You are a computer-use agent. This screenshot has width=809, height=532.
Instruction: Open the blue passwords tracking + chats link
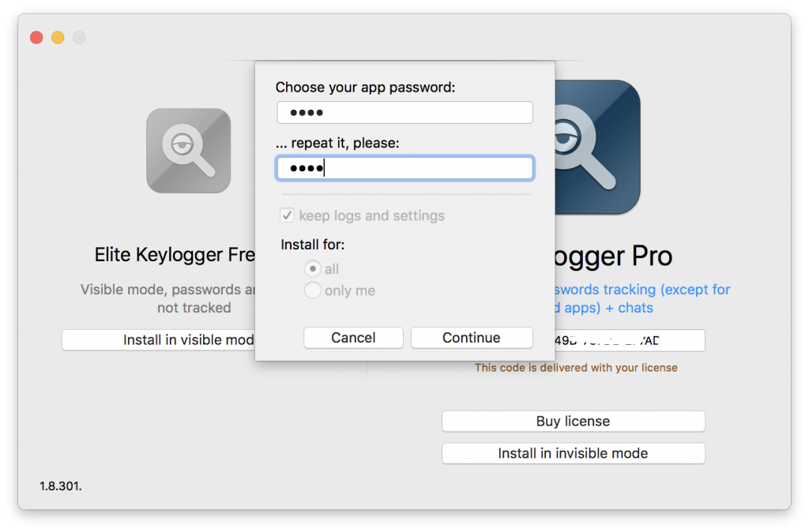click(642, 298)
